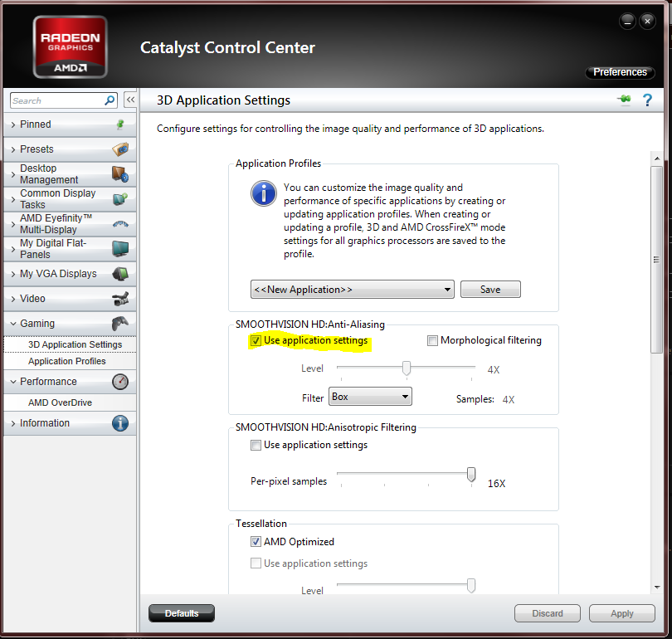Image resolution: width=672 pixels, height=639 pixels.
Task: Open AMD OverDrive under Performance
Action: [x=70, y=402]
